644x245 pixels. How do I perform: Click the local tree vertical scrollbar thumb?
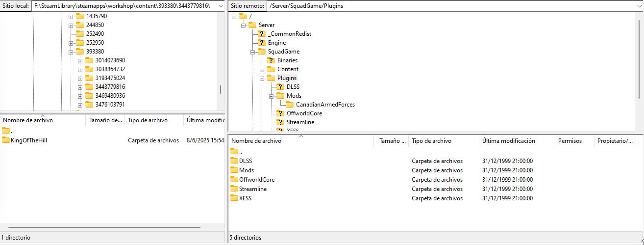pos(221,89)
